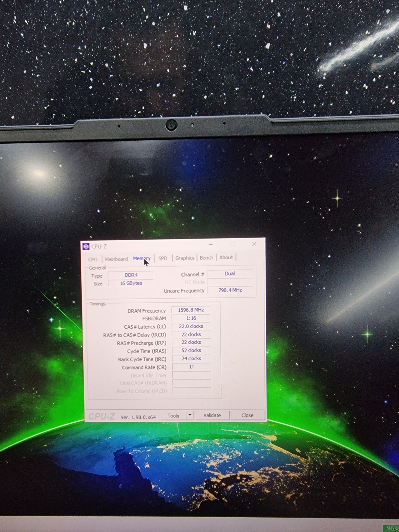Click the Tools button
This screenshot has width=399, height=532.
[173, 415]
